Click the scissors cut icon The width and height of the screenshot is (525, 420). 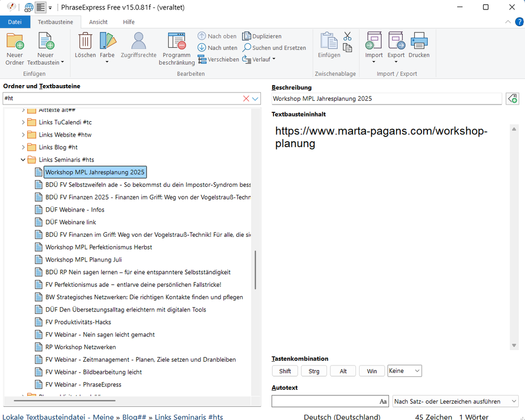[347, 36]
